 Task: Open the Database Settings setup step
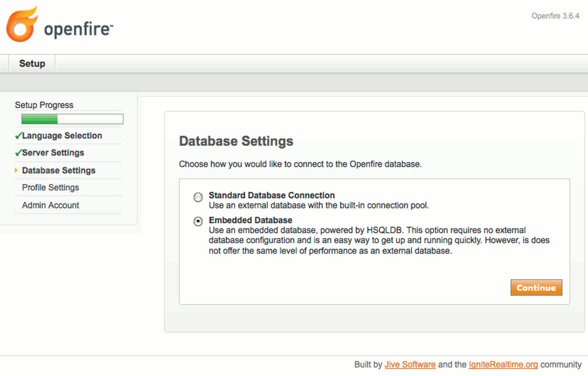(x=59, y=170)
